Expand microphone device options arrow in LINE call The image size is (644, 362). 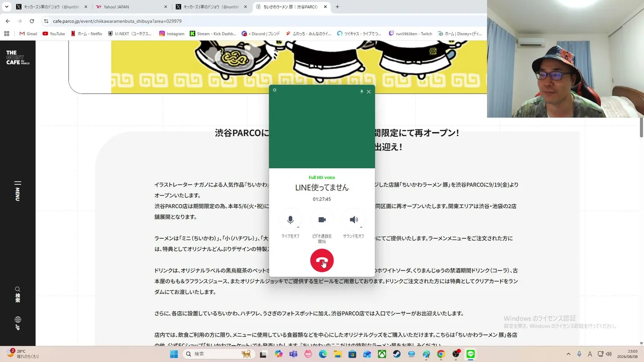[x=298, y=227]
